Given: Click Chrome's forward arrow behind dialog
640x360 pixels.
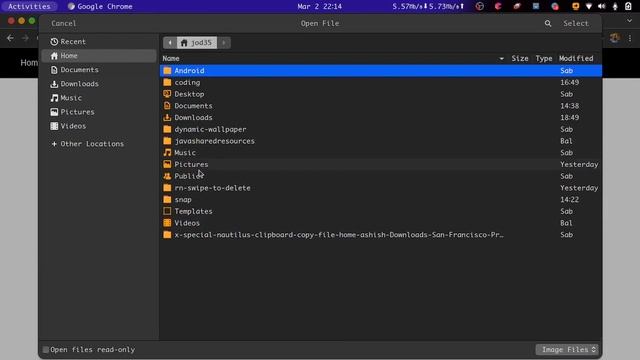Looking at the screenshot, I should 25,38.
